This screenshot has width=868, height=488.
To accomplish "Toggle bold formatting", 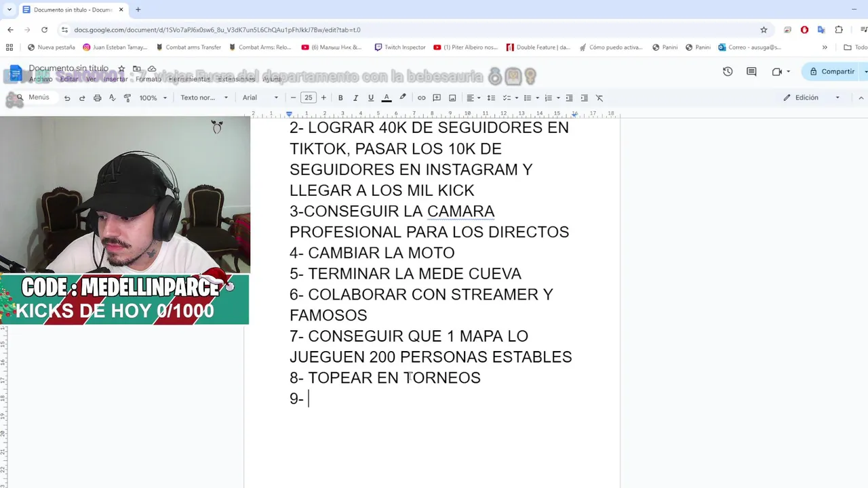I will pyautogui.click(x=340, y=98).
